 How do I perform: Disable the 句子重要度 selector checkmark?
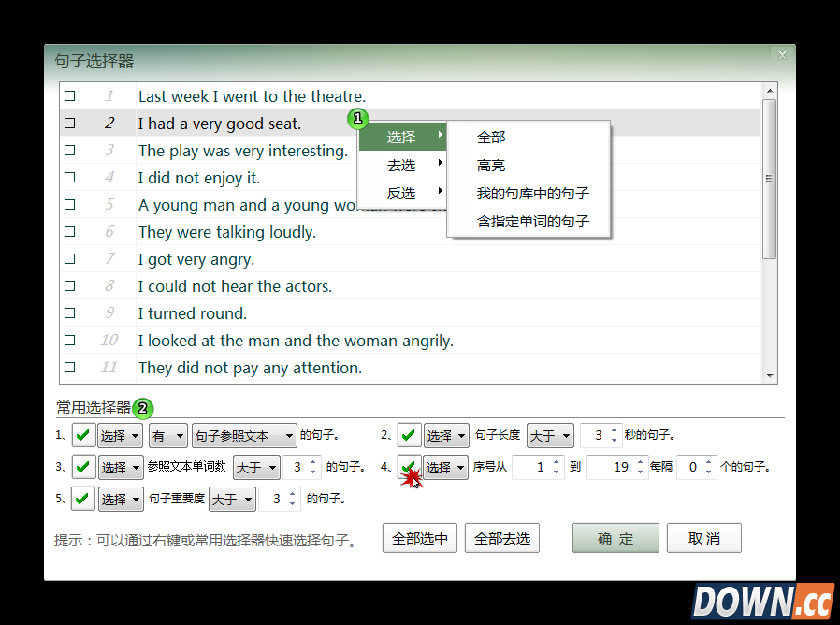82,499
